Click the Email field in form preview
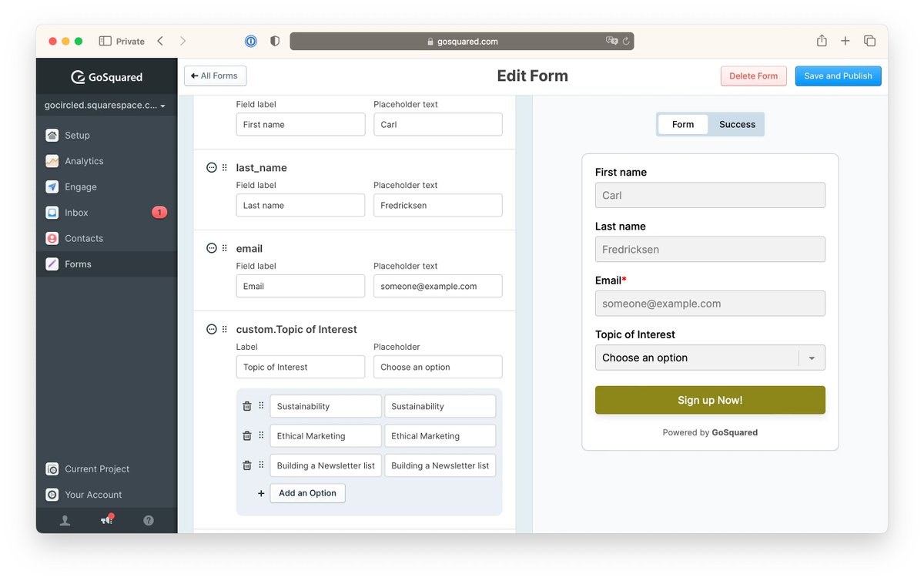This screenshot has width=924, height=581. click(710, 304)
